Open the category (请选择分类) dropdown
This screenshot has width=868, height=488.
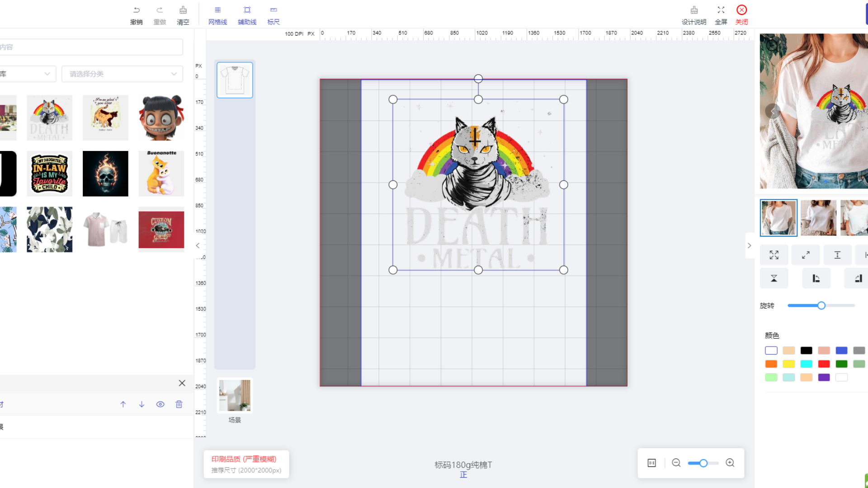click(x=122, y=74)
